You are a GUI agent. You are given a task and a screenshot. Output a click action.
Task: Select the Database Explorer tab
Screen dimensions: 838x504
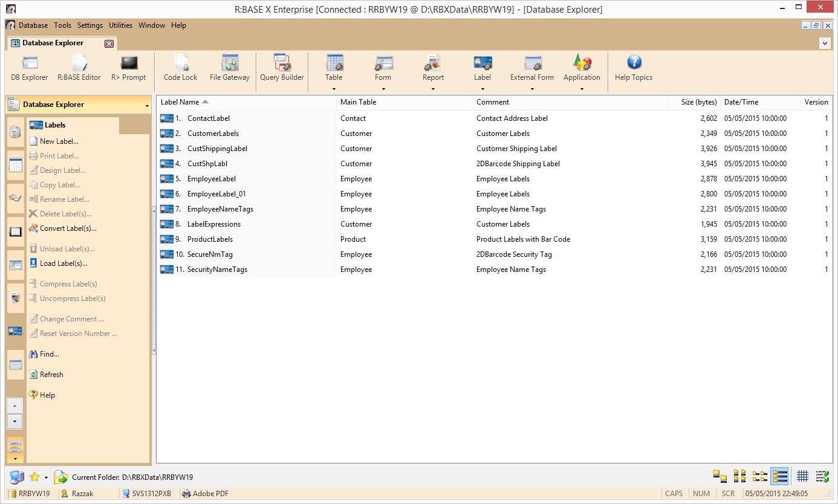53,43
